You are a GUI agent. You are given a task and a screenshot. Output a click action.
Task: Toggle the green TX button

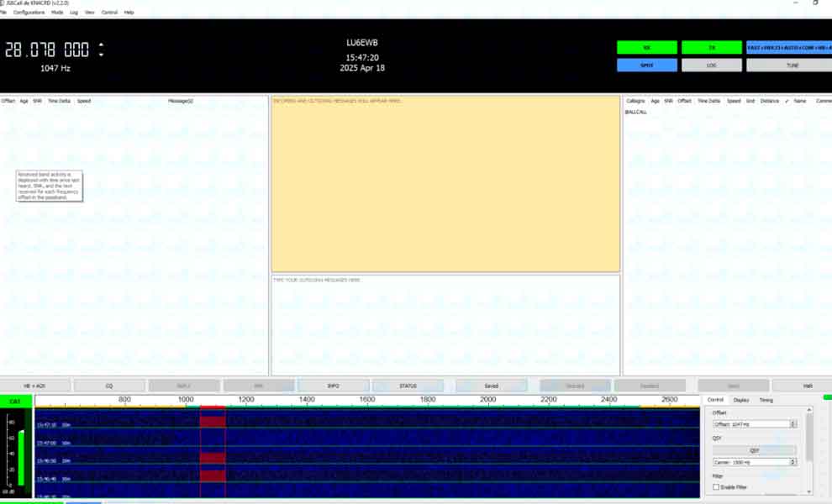(x=711, y=48)
